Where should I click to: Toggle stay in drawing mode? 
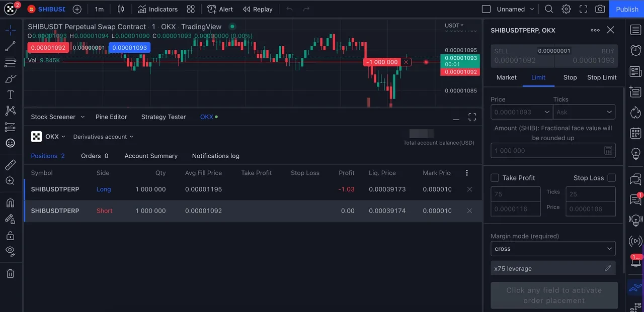pos(10,219)
